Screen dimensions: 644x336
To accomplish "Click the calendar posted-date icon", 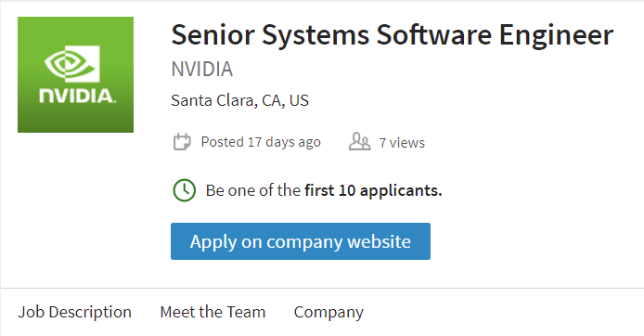I will click(x=182, y=142).
